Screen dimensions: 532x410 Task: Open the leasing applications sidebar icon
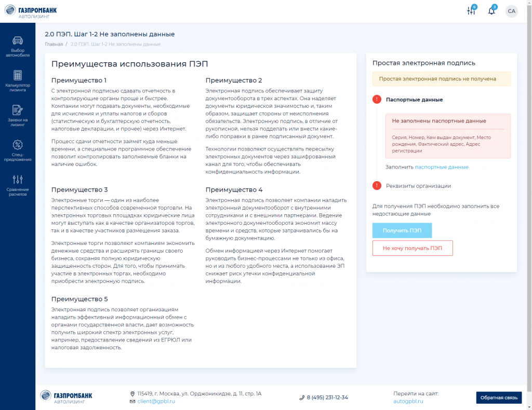point(18,116)
